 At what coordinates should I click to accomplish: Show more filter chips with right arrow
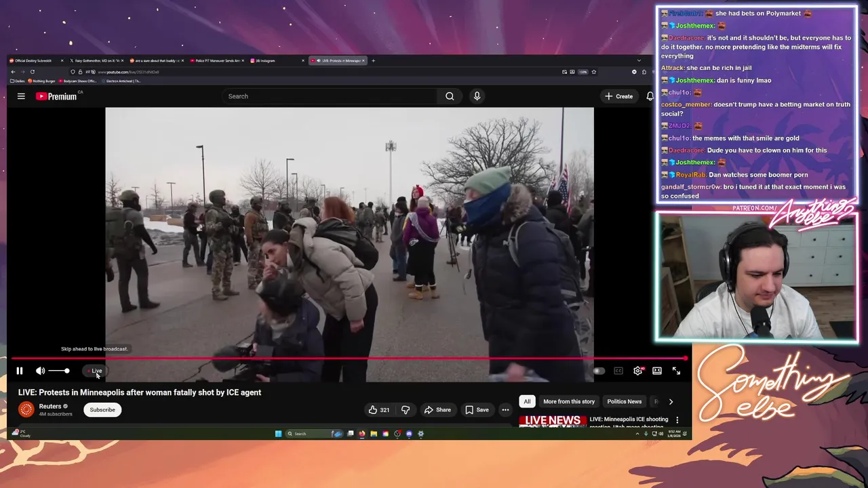(671, 401)
